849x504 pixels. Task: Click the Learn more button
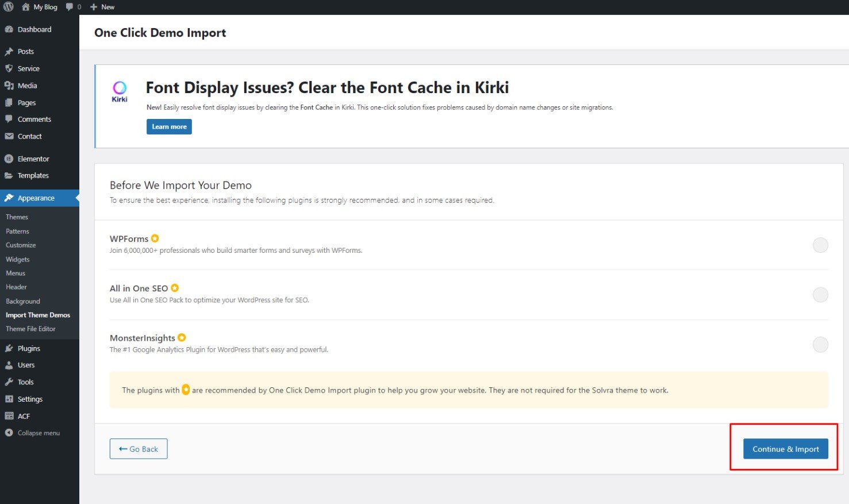(169, 126)
